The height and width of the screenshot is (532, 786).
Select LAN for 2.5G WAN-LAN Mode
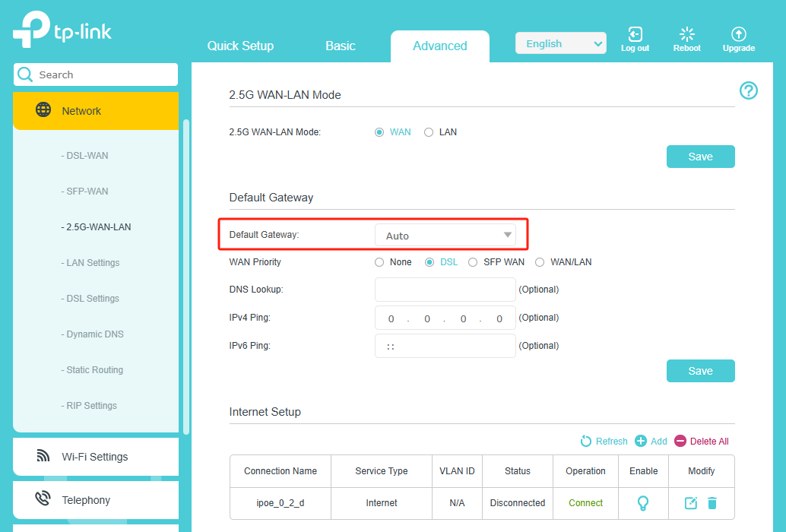click(429, 132)
